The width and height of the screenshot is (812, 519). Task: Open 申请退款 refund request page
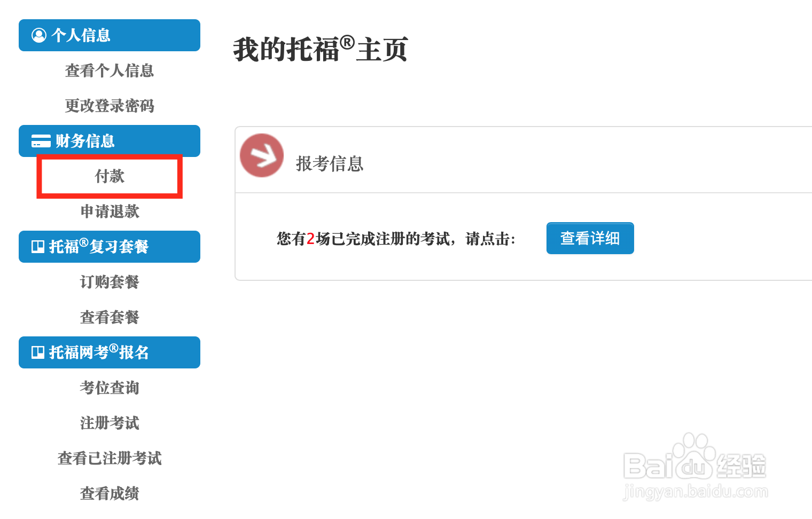click(109, 211)
